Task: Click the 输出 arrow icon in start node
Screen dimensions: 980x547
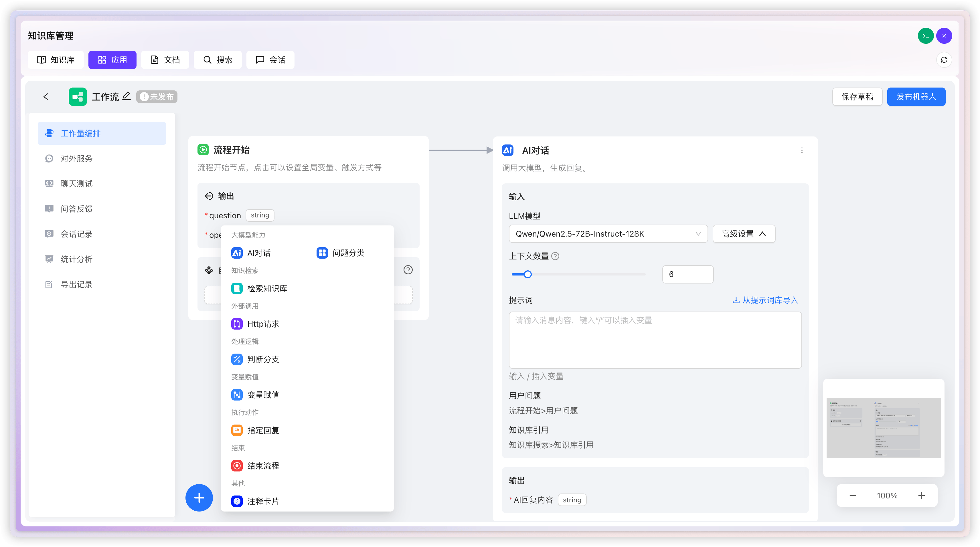Action: pos(209,196)
